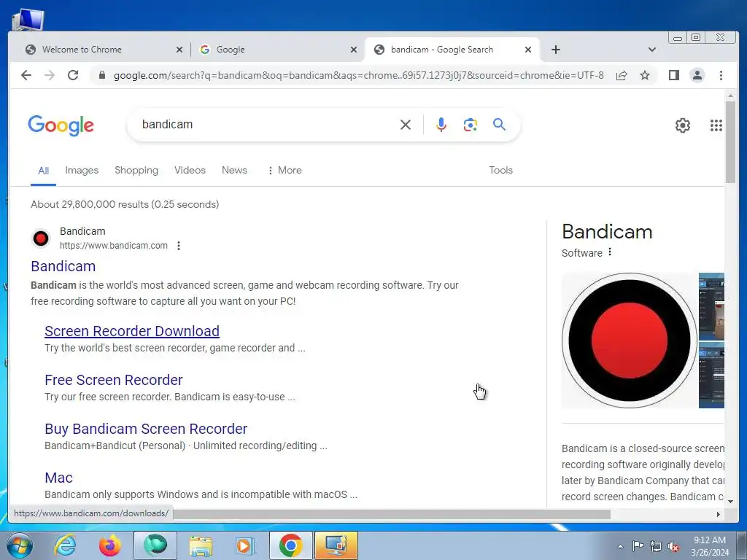Click the Chrome taskbar button
This screenshot has width=747, height=560.
click(290, 545)
